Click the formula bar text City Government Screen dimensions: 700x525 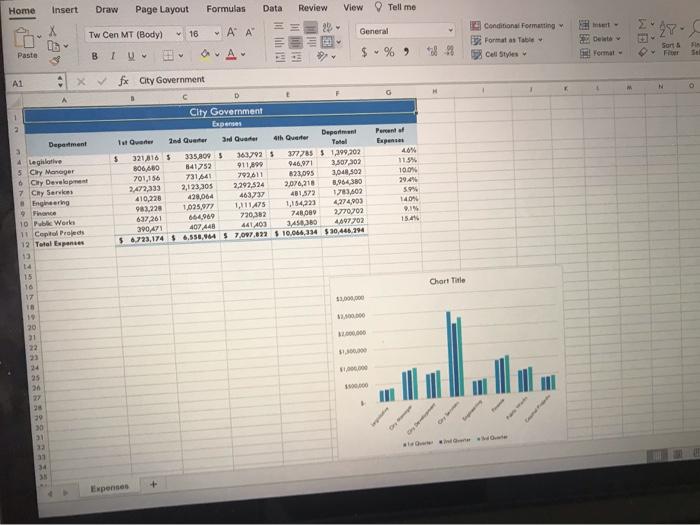click(172, 80)
